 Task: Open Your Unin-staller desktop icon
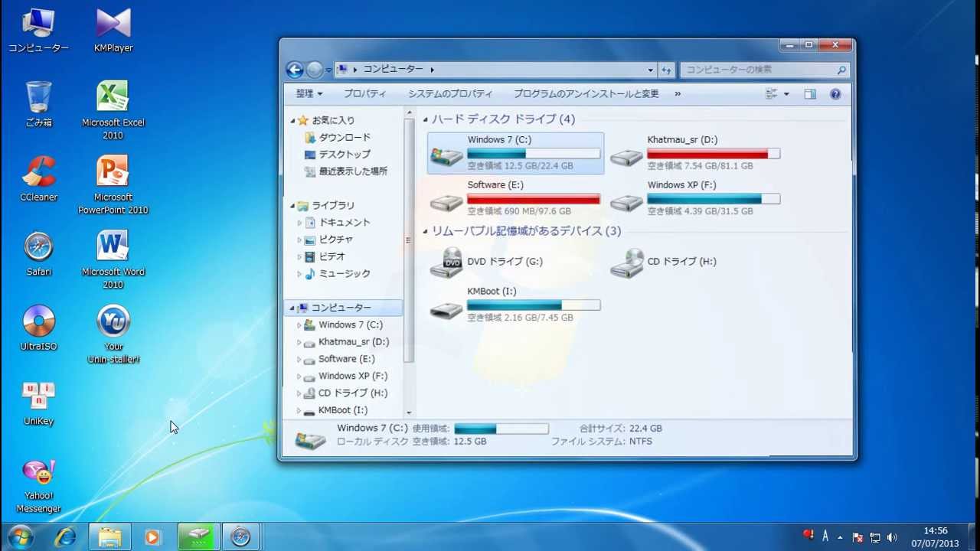[x=113, y=335]
